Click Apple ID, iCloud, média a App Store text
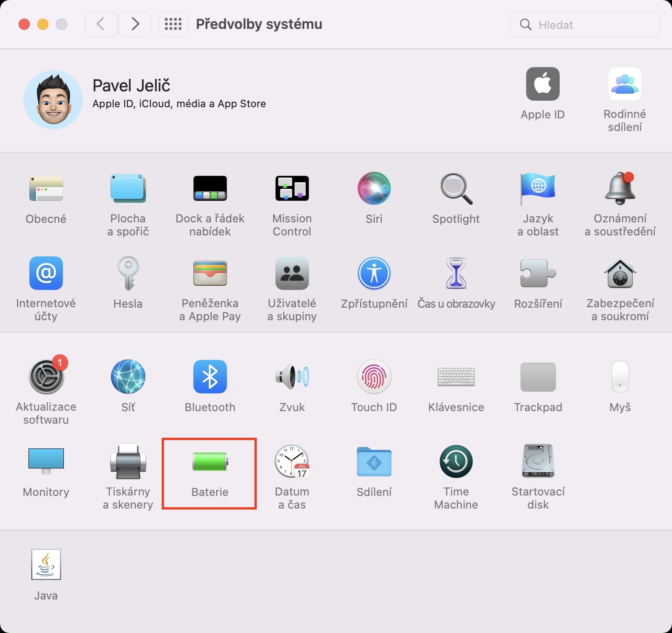This screenshot has height=633, width=672. pos(179,103)
